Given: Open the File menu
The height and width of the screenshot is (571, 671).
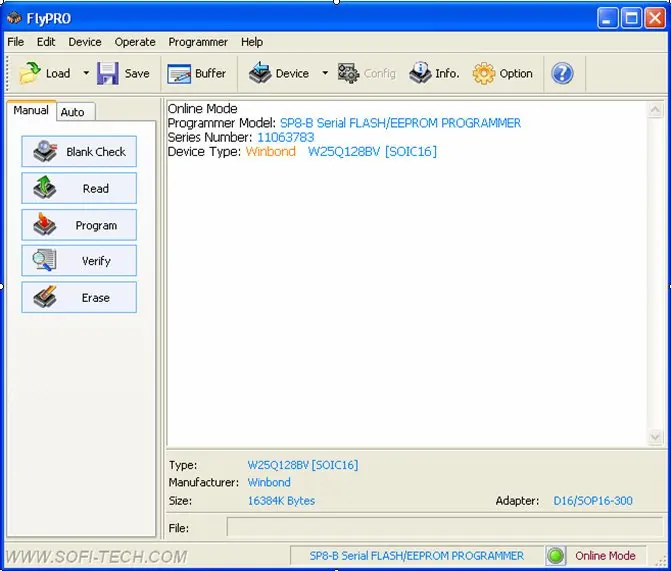Looking at the screenshot, I should (16, 42).
